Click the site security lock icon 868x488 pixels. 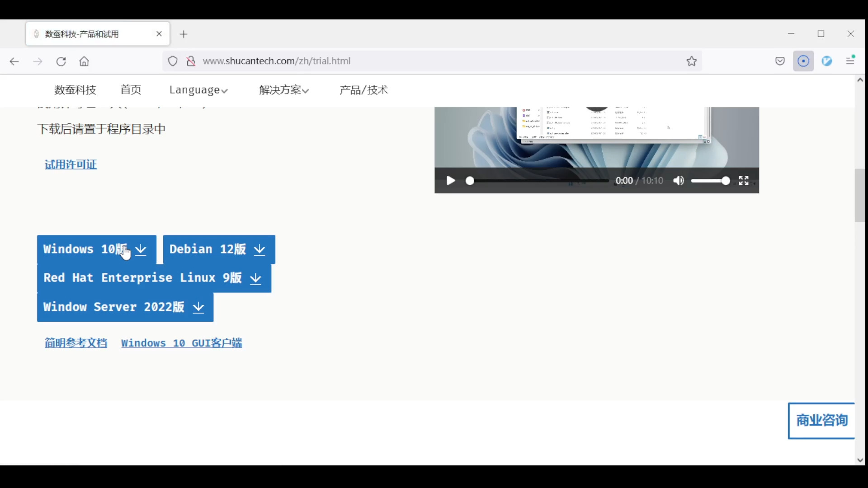(191, 61)
